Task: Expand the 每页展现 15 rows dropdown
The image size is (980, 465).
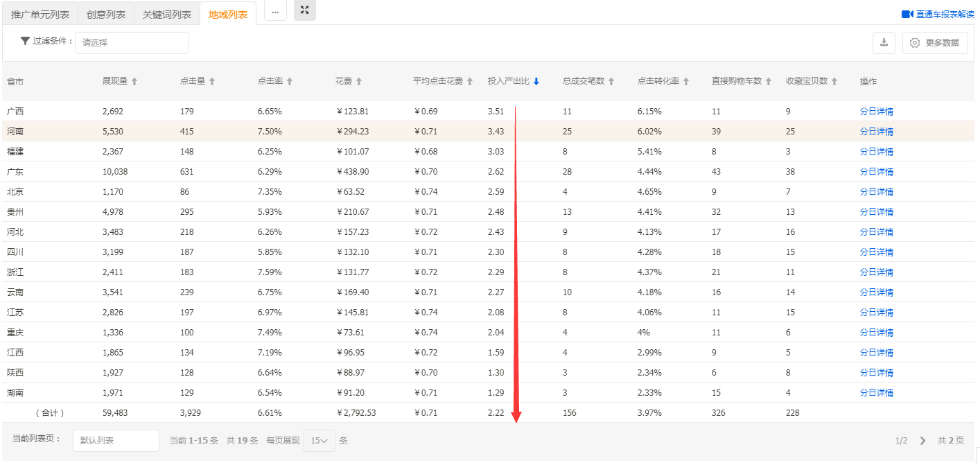Action: point(320,441)
